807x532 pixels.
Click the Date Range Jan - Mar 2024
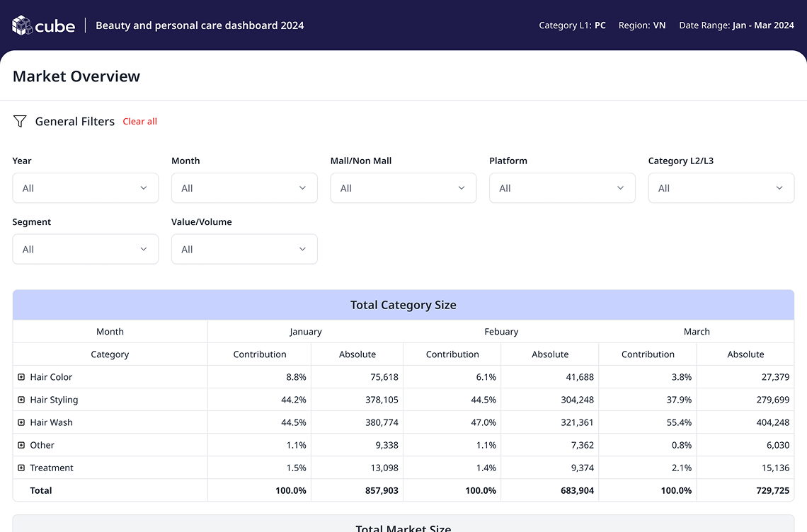coord(736,25)
